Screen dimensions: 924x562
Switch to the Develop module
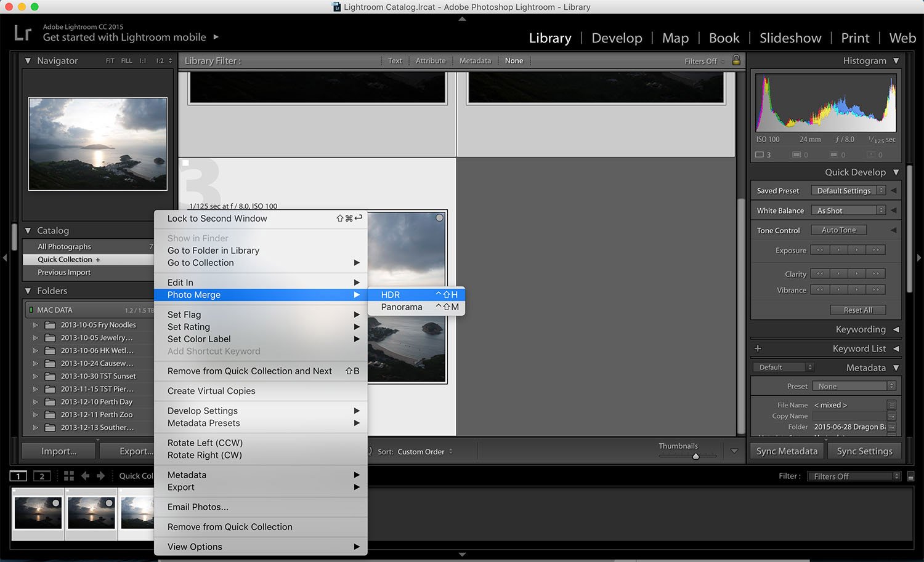(616, 38)
